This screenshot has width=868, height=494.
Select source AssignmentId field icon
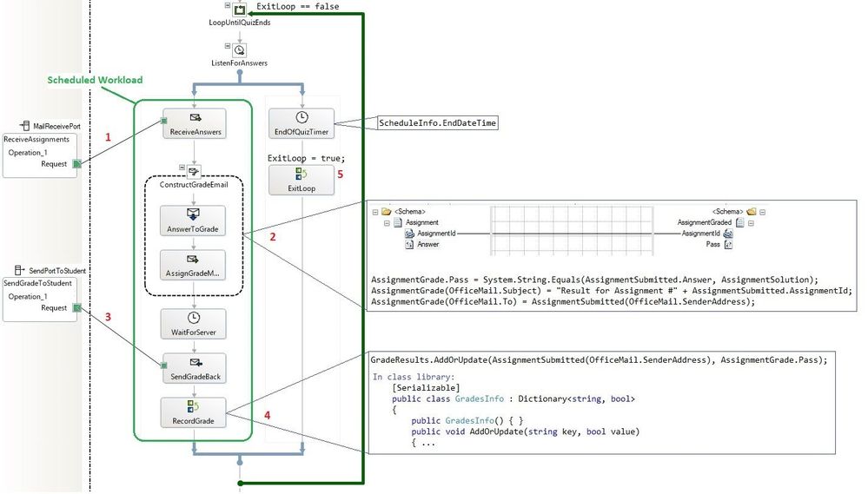[x=409, y=234]
